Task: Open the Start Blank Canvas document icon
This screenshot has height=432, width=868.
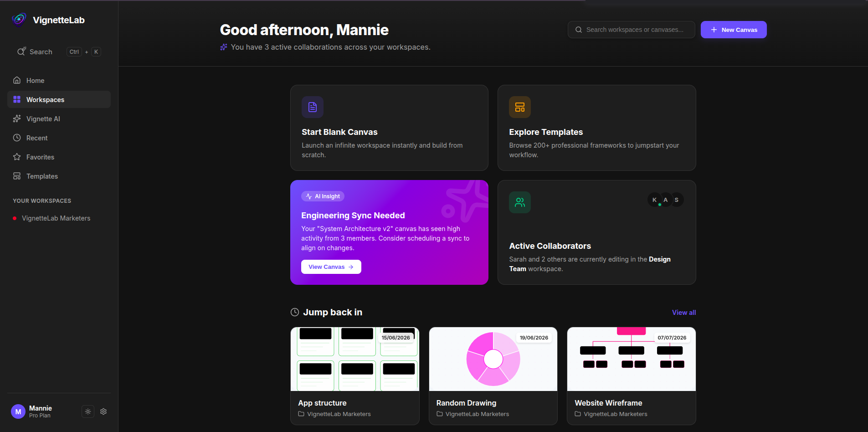Action: click(313, 107)
